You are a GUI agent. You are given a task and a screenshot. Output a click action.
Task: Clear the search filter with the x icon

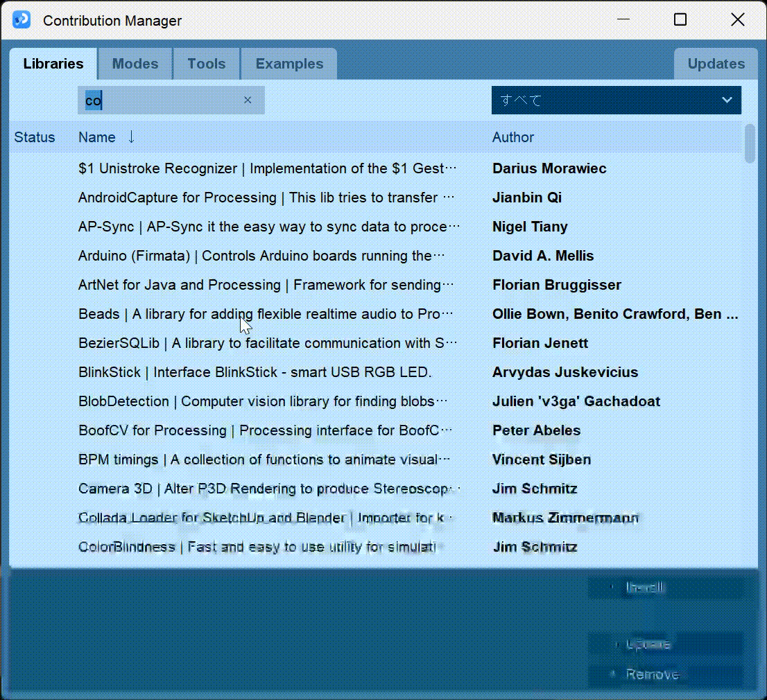click(x=248, y=100)
